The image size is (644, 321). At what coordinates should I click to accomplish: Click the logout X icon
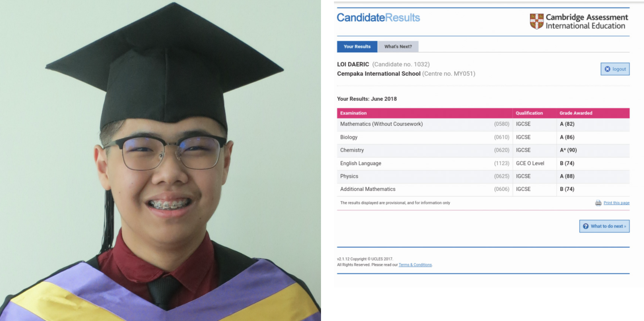tap(607, 69)
